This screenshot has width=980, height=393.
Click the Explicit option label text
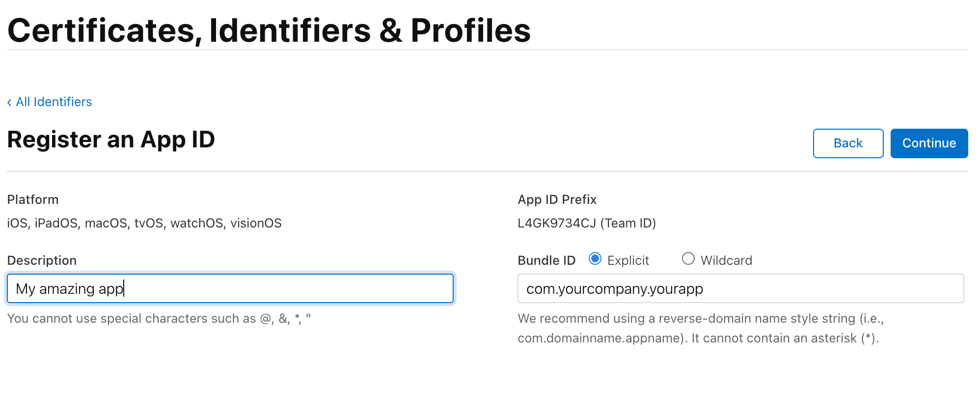tap(627, 260)
